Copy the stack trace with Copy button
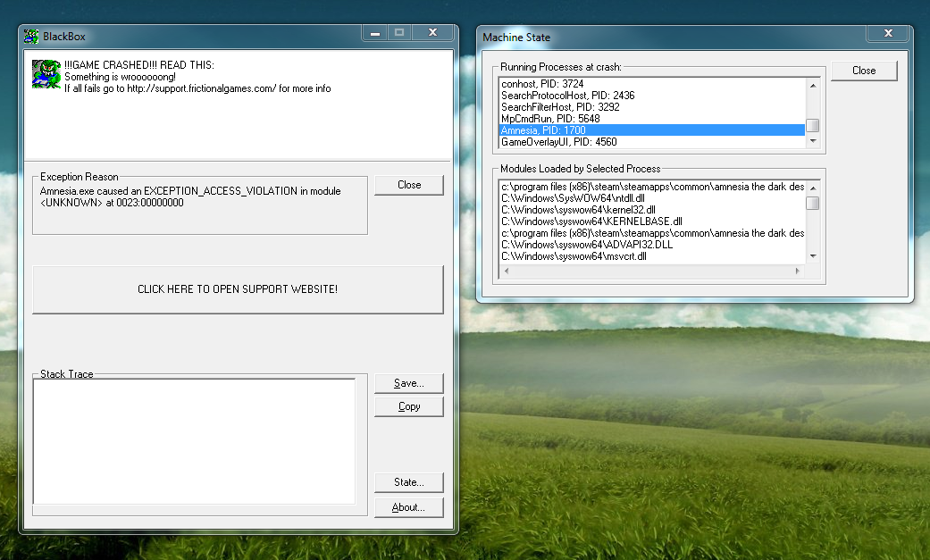Screen dimensions: 930x560 (x=408, y=407)
